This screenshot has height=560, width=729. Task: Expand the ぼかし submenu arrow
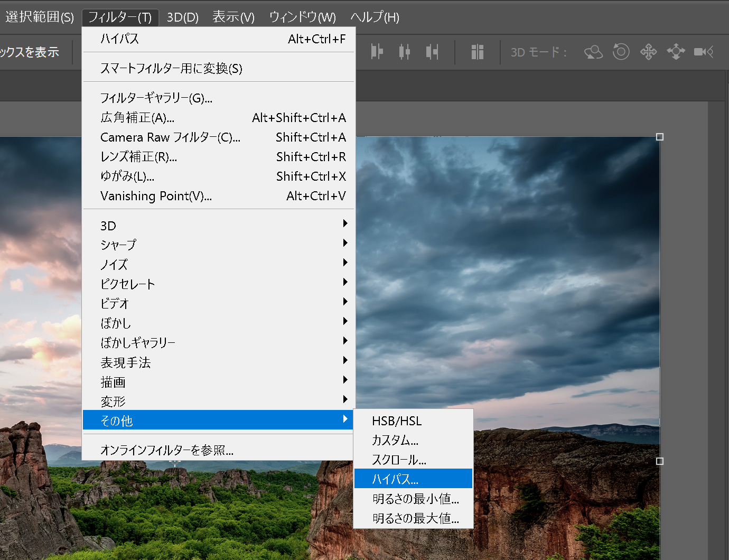[345, 321]
